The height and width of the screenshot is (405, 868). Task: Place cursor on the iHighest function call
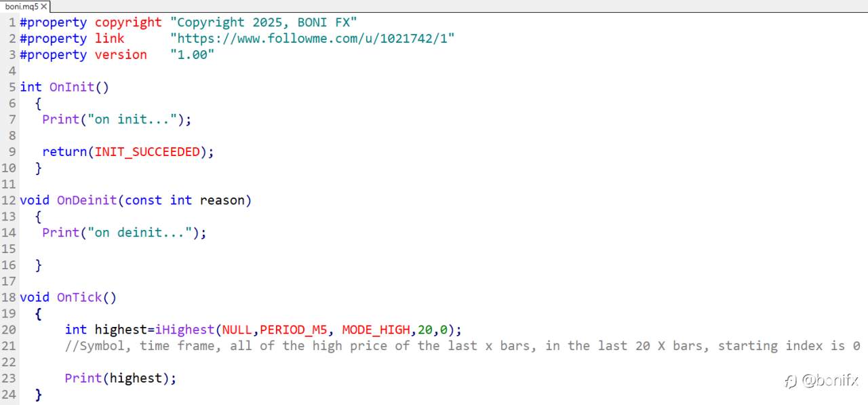[x=184, y=330]
